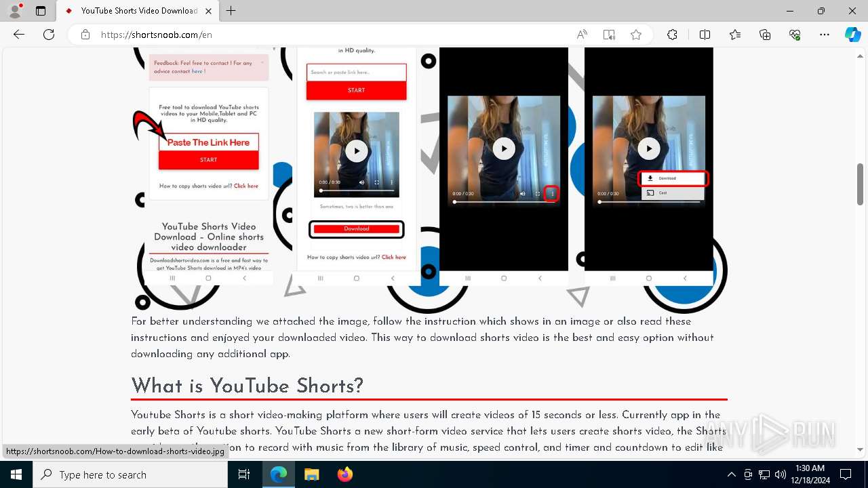868x488 pixels.
Task: Open network status tray icon
Action: coord(764,474)
